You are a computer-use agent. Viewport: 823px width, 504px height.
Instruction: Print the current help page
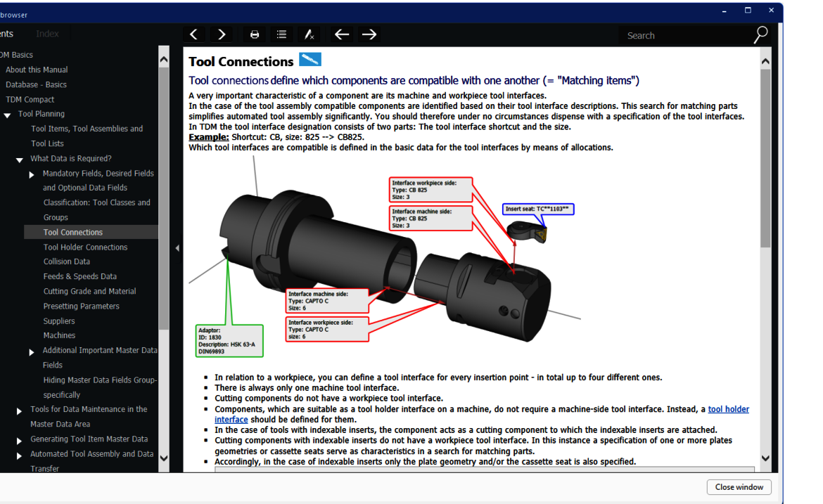255,34
